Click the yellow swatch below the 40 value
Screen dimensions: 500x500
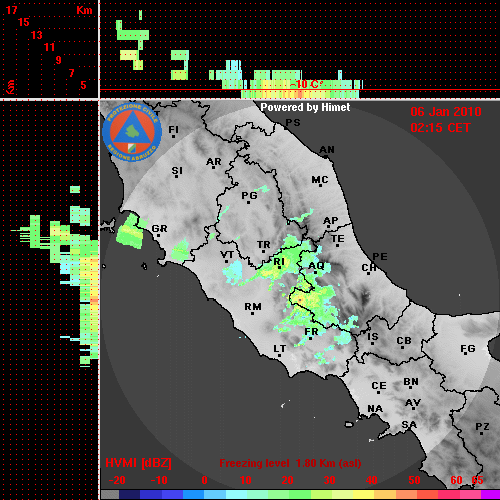tap(364, 495)
